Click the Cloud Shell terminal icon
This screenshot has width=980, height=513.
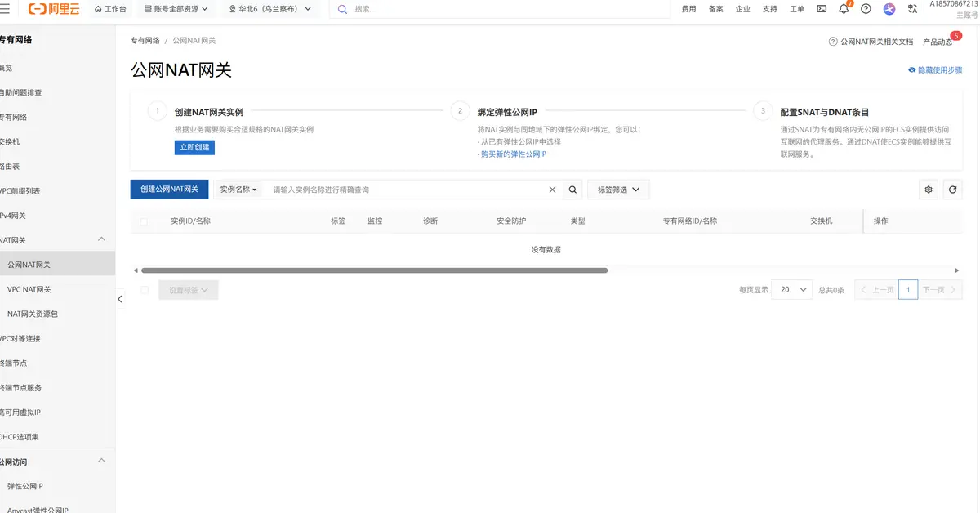[821, 9]
